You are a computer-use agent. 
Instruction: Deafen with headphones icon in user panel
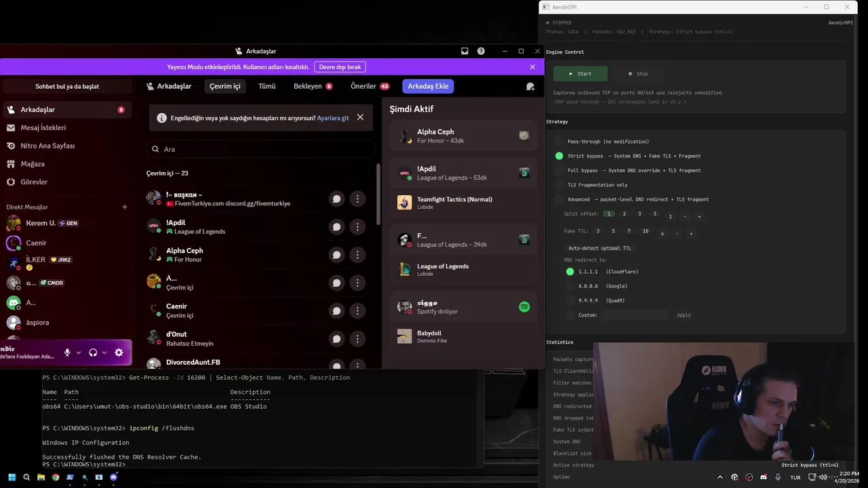[x=93, y=352]
